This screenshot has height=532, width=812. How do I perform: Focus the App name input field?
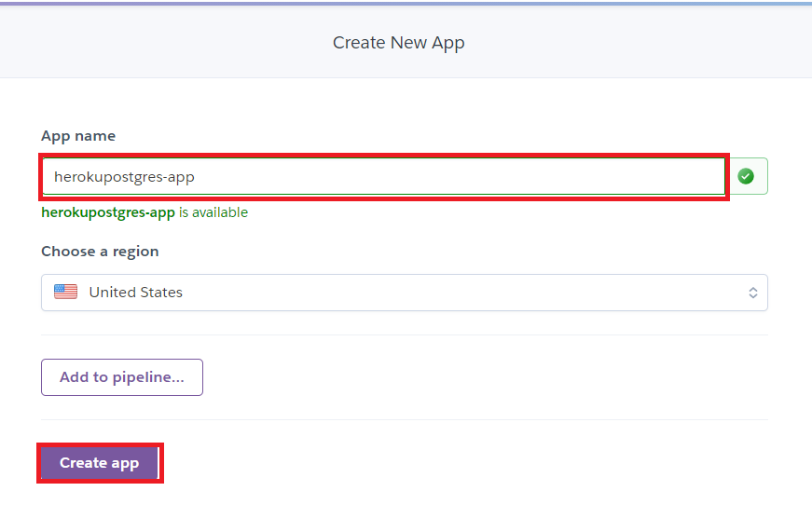[x=384, y=176]
